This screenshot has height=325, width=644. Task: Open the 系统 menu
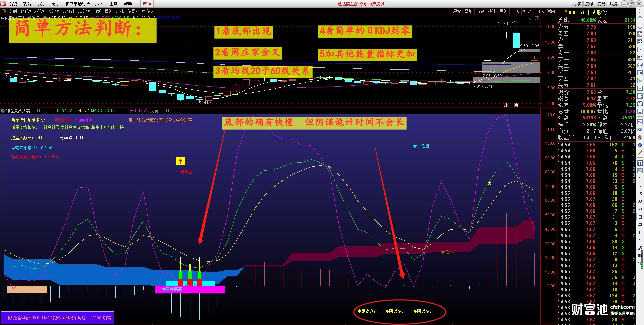(x=13, y=4)
